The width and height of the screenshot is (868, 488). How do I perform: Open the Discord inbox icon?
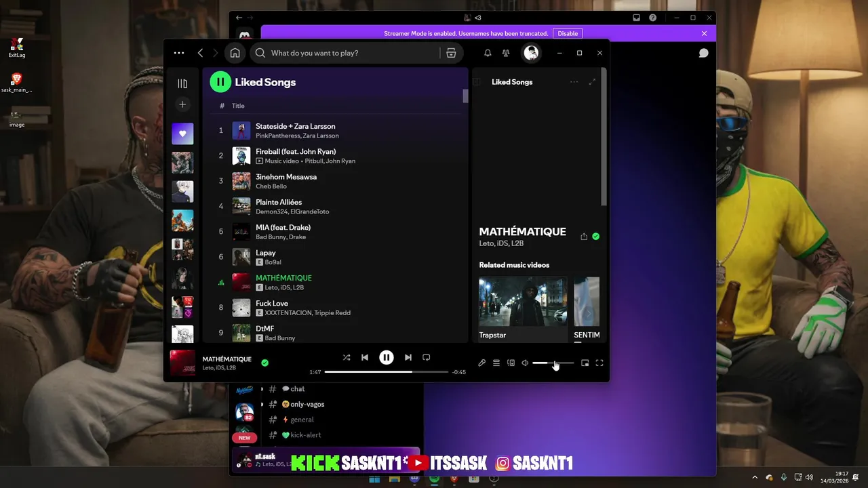[636, 18]
